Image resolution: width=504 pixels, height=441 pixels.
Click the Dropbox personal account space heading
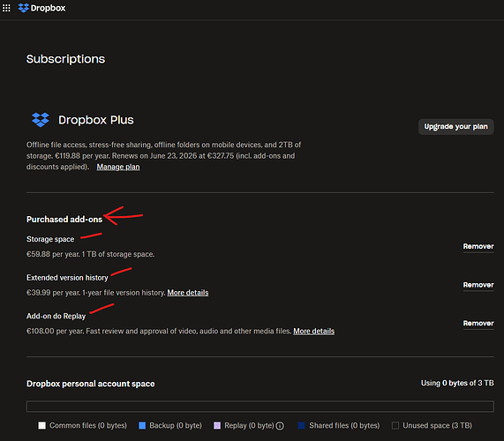click(x=90, y=384)
